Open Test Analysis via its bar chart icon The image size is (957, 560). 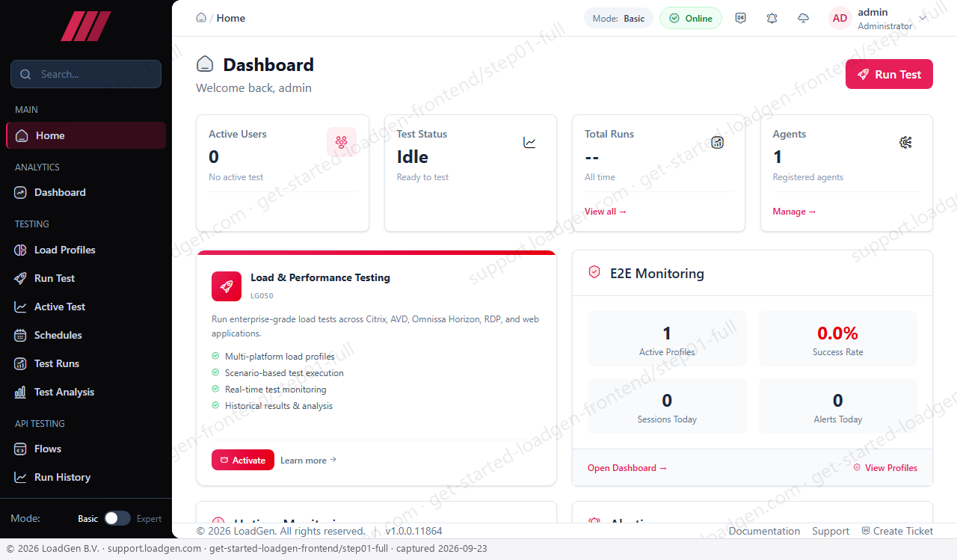[21, 392]
